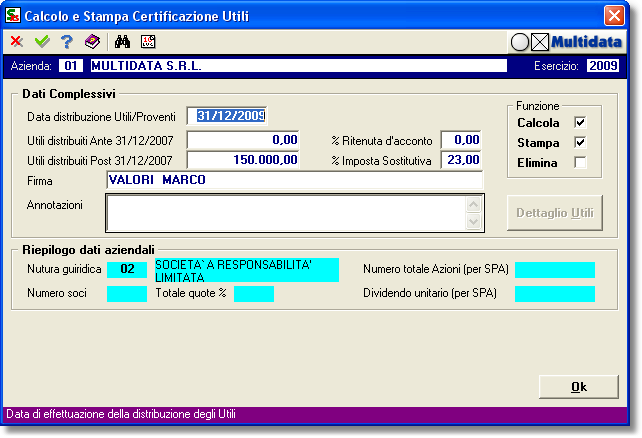Click the MULTIDATA S.R.L. company name field
642x438 pixels.
298,65
